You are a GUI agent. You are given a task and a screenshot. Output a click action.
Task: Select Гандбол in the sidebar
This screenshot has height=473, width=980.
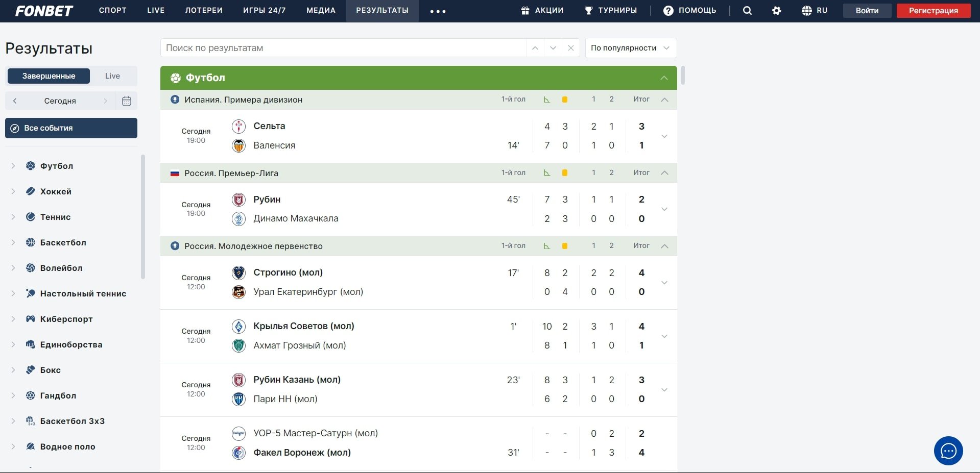(x=58, y=395)
